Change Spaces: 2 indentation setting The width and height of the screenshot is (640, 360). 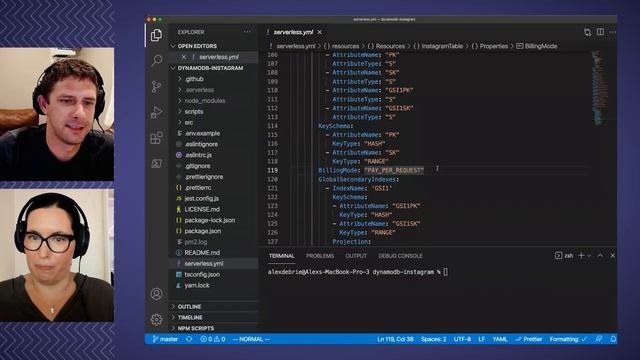tap(433, 339)
